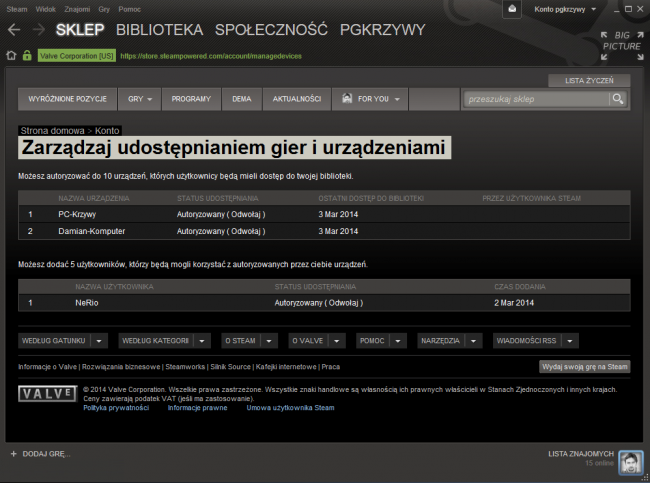Open the AKTUALNOŚCI store tab

297,99
